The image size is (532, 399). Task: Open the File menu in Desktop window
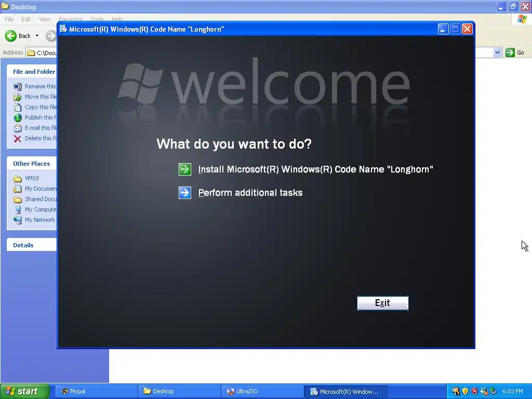tap(9, 19)
